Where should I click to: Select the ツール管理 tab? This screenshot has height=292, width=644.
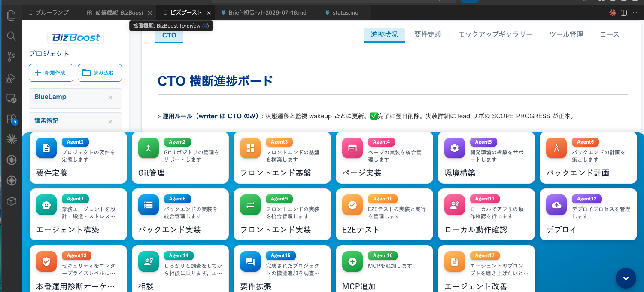[566, 34]
